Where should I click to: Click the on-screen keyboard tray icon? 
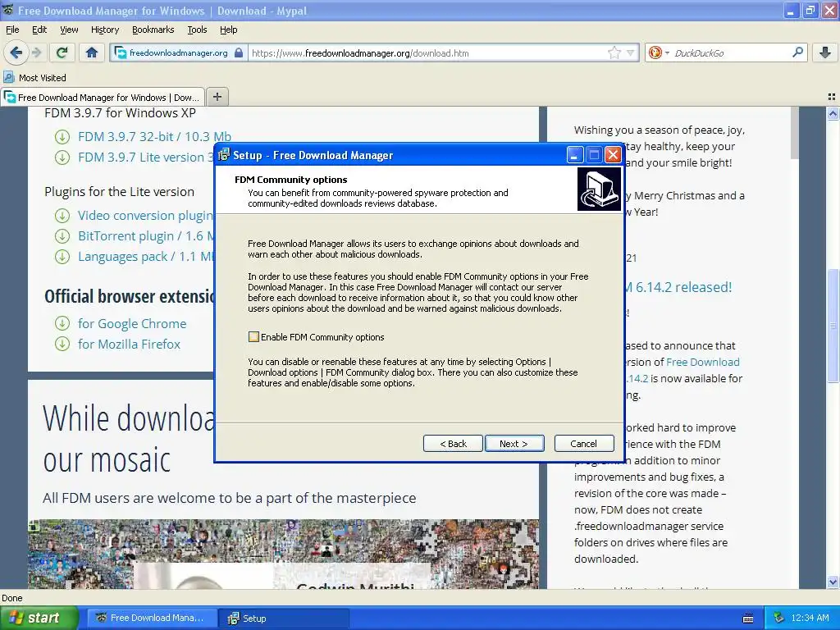pyautogui.click(x=748, y=619)
